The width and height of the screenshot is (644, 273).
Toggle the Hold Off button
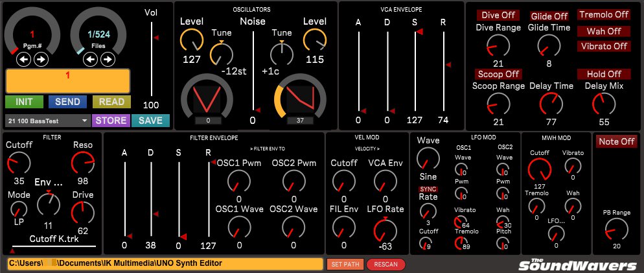click(604, 74)
